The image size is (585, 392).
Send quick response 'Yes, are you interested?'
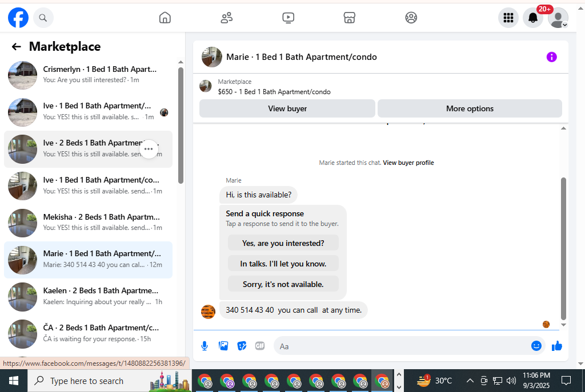tap(283, 243)
